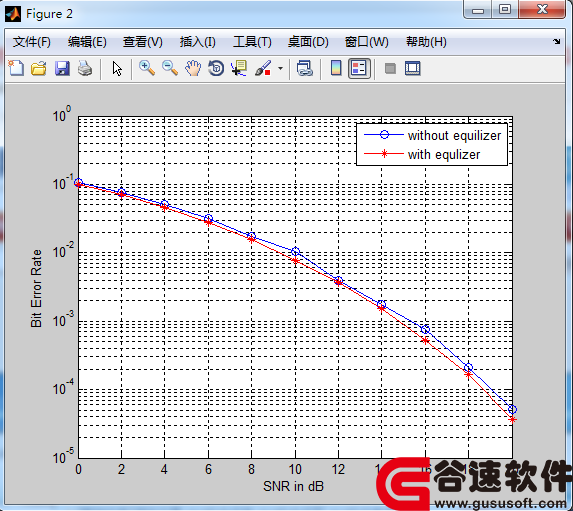The width and height of the screenshot is (573, 511).
Task: Activate the Pan hand tool
Action: click(193, 68)
